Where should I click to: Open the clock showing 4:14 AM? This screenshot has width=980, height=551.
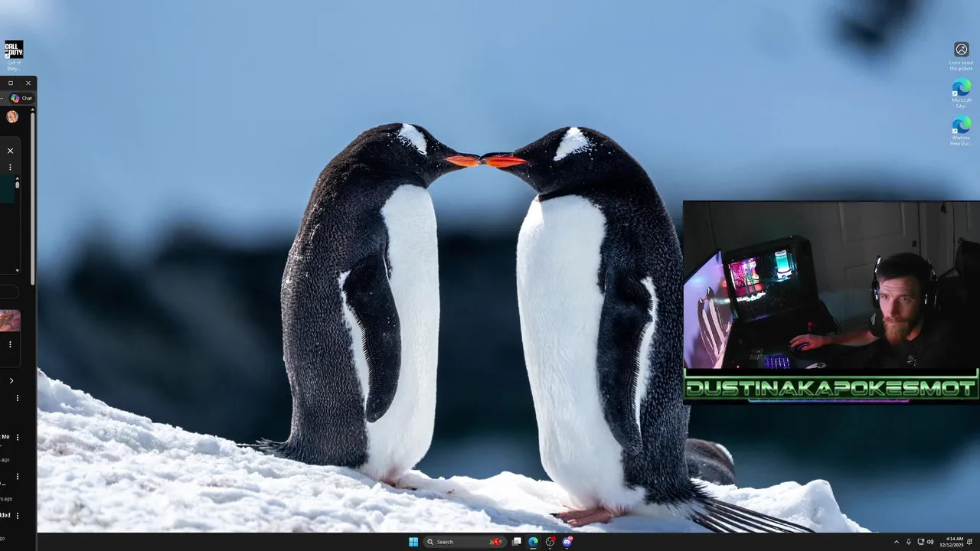pos(953,542)
